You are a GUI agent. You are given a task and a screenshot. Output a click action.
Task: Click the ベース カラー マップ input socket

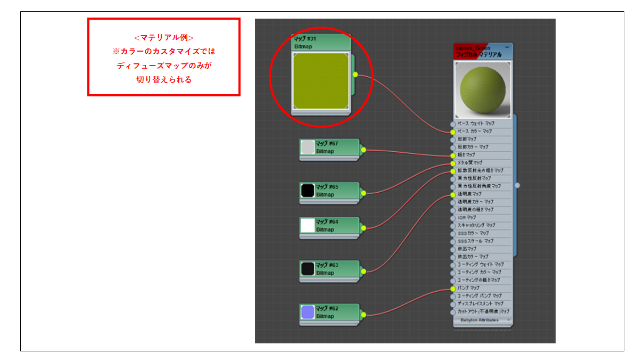(453, 131)
